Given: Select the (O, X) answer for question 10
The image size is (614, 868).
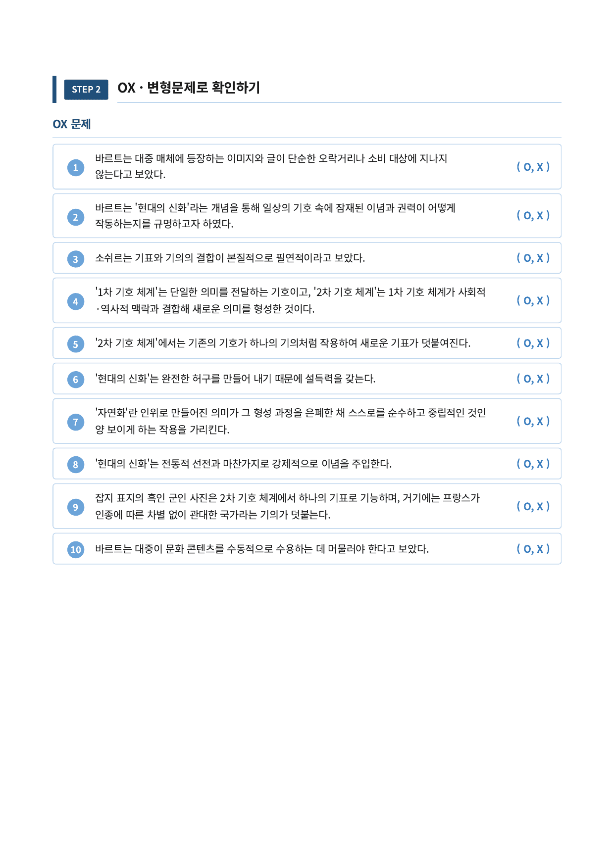Looking at the screenshot, I should coord(533,549).
